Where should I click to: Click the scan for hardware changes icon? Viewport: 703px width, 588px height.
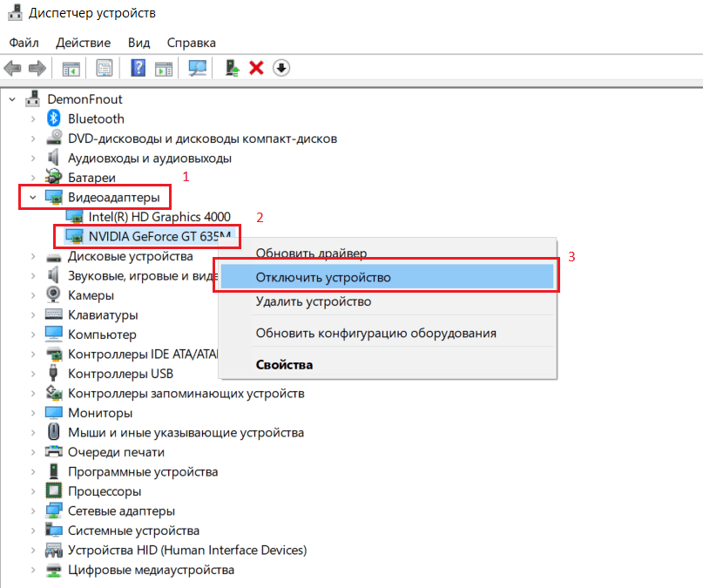[198, 68]
